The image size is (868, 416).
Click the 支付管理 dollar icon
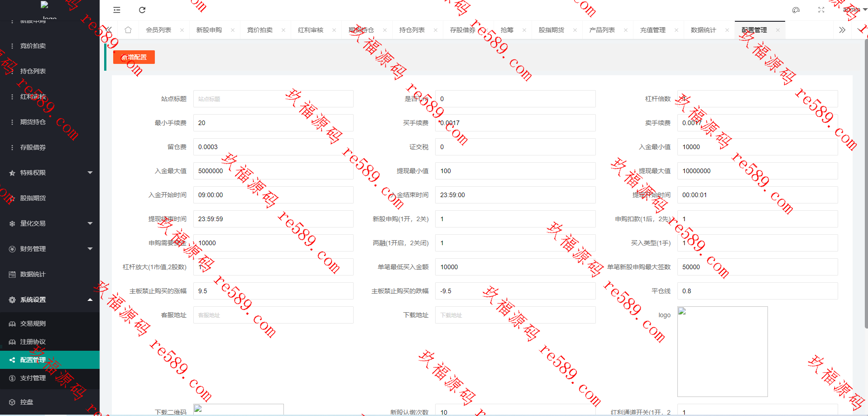(x=12, y=378)
